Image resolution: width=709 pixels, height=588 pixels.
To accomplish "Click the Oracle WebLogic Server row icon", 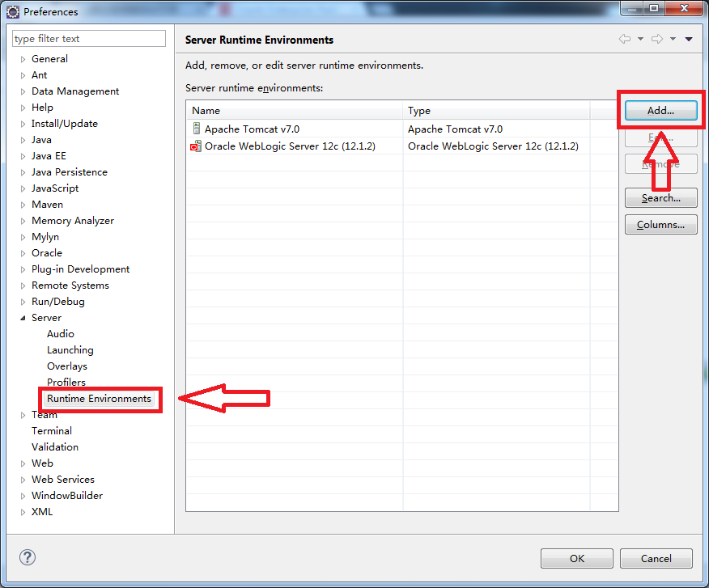I will click(x=196, y=146).
